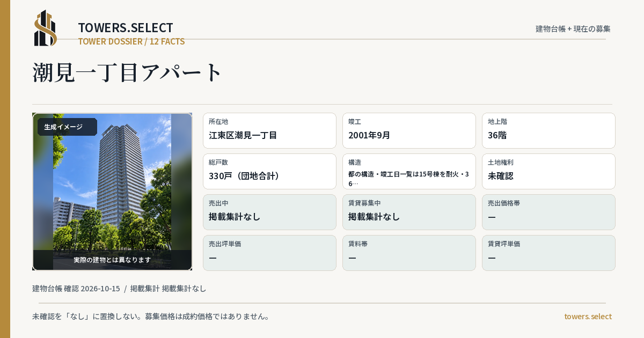Viewport: 644px width, 338px height.
Task: Select the 賃料帯 card
Action: coord(409,253)
